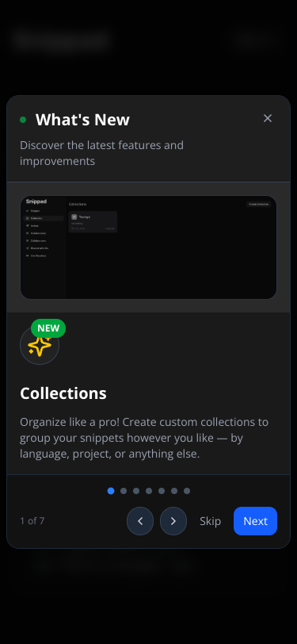Click the green status dot beside What's New
The image size is (297, 644).
pyautogui.click(x=23, y=120)
